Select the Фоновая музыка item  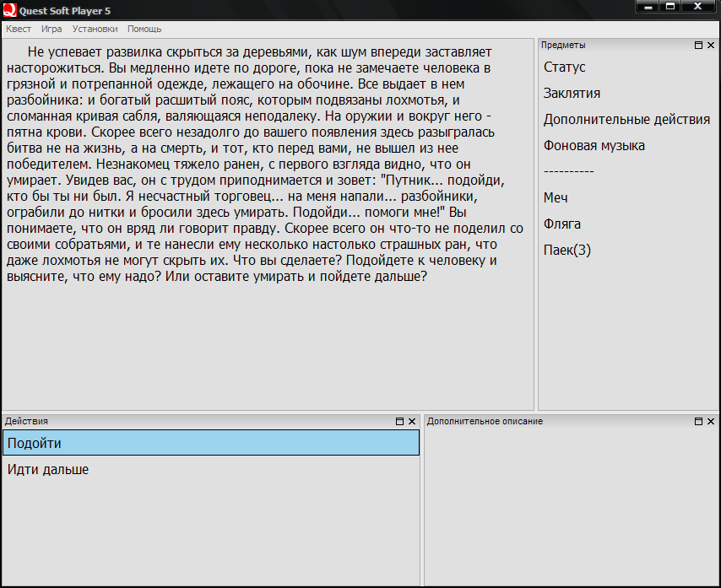point(594,146)
